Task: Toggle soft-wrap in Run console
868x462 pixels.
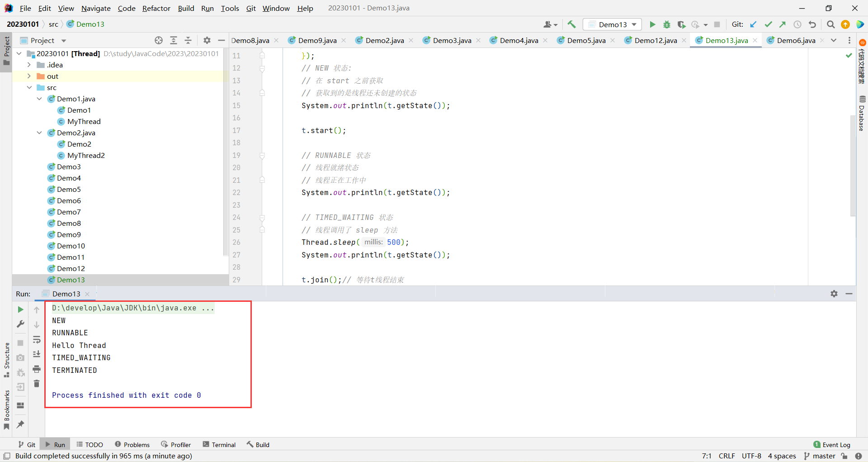Action: (x=37, y=339)
